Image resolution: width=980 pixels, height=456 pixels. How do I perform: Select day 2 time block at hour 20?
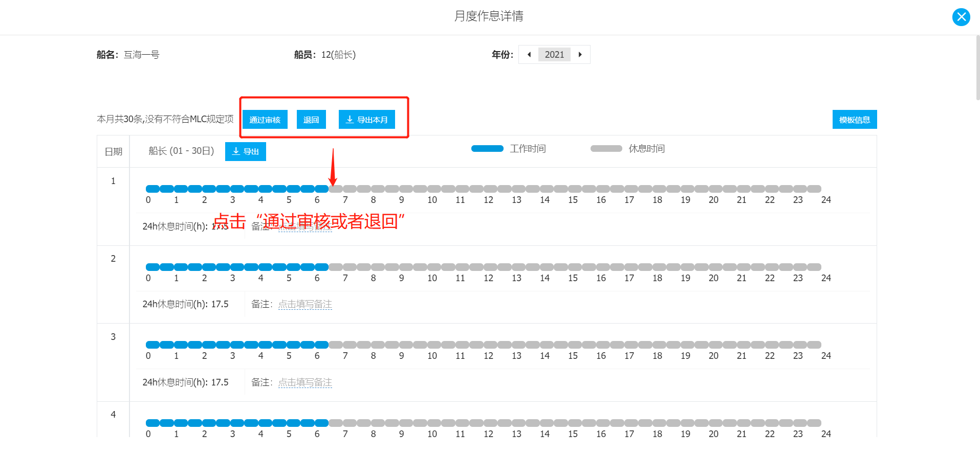pyautogui.click(x=715, y=267)
